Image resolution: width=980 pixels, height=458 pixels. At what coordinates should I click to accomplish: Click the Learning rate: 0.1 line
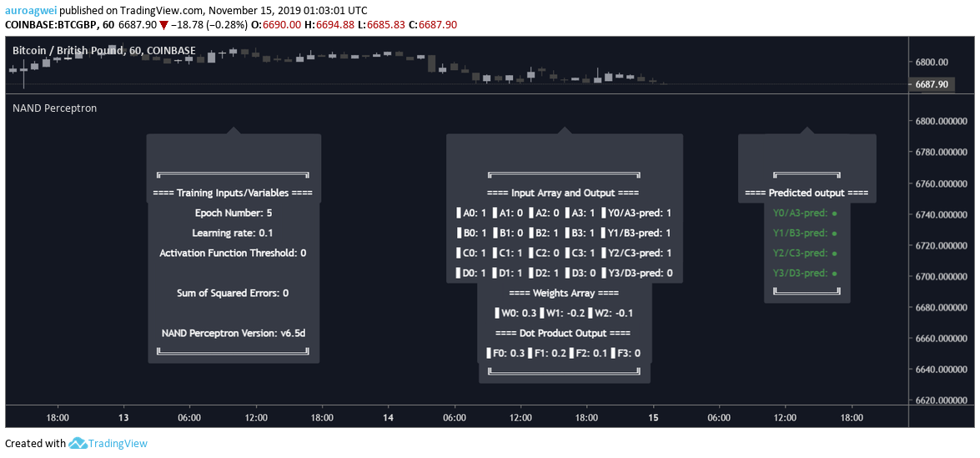(234, 233)
